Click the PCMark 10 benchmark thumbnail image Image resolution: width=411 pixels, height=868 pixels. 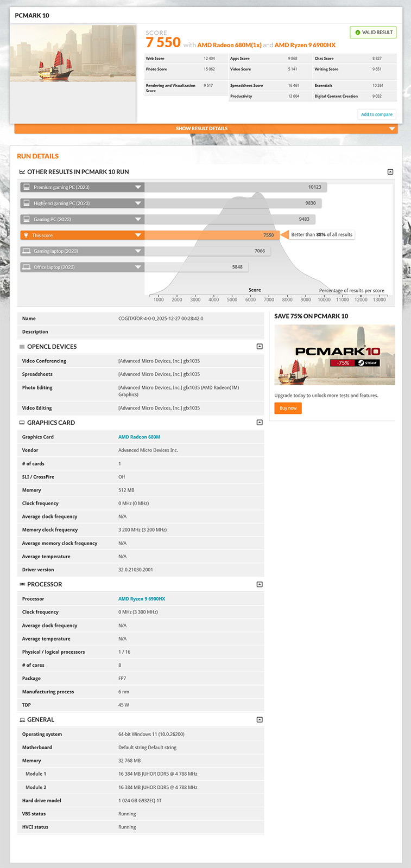[73, 53]
